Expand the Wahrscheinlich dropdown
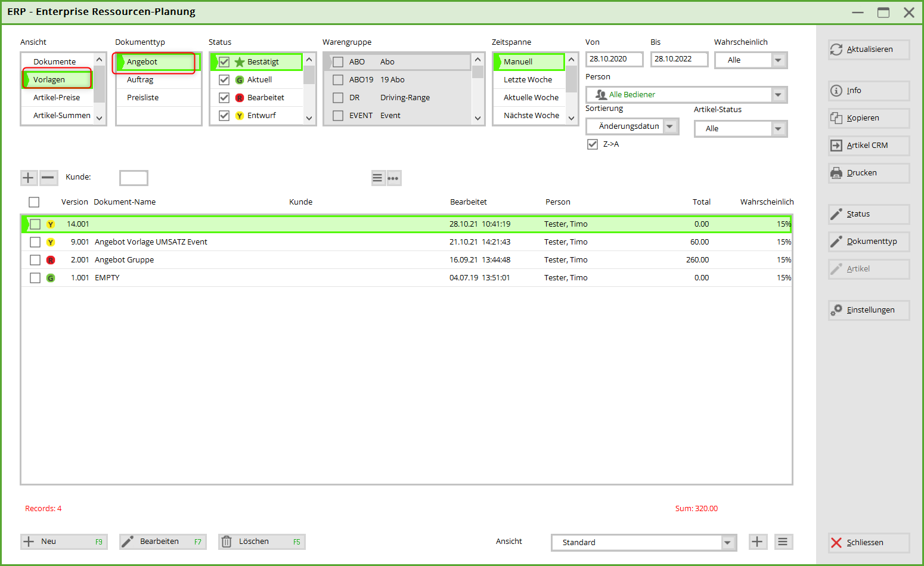The width and height of the screenshot is (924, 566). coord(778,60)
